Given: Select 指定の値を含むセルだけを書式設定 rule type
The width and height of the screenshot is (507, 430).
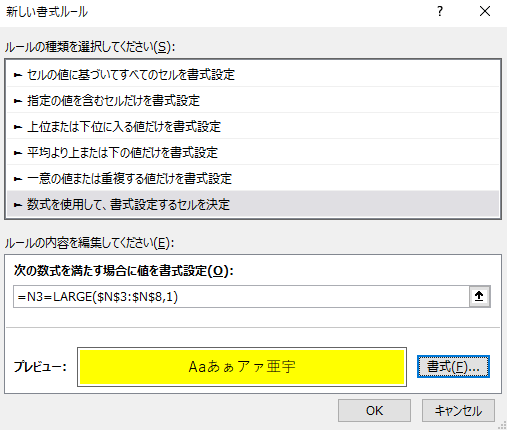Looking at the screenshot, I should (253, 101).
